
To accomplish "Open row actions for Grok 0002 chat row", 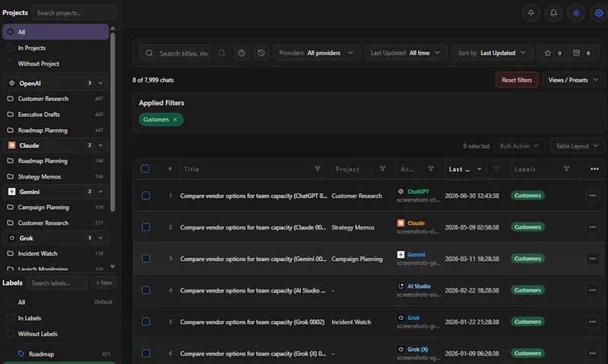I will click(593, 321).
